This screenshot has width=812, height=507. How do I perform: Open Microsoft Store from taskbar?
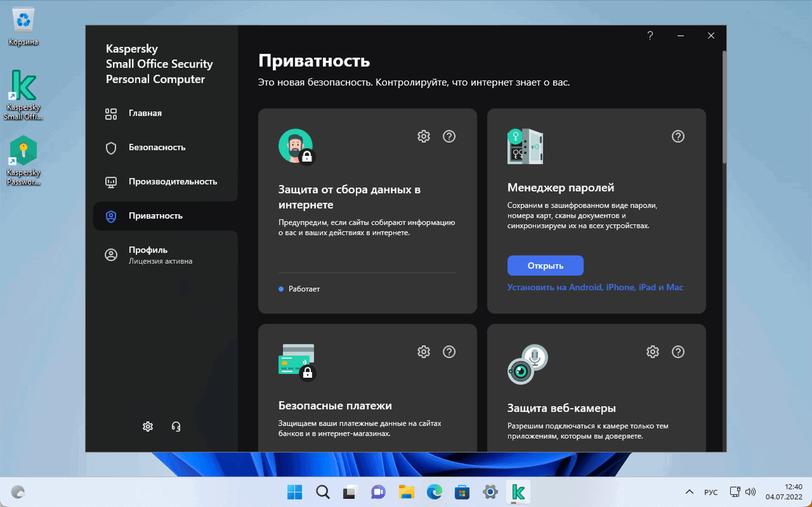(x=462, y=492)
